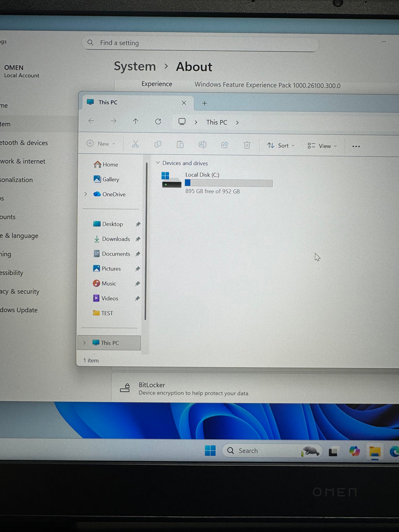Expand the This PC tree node
Screen dimensions: 399x532
tap(84, 343)
